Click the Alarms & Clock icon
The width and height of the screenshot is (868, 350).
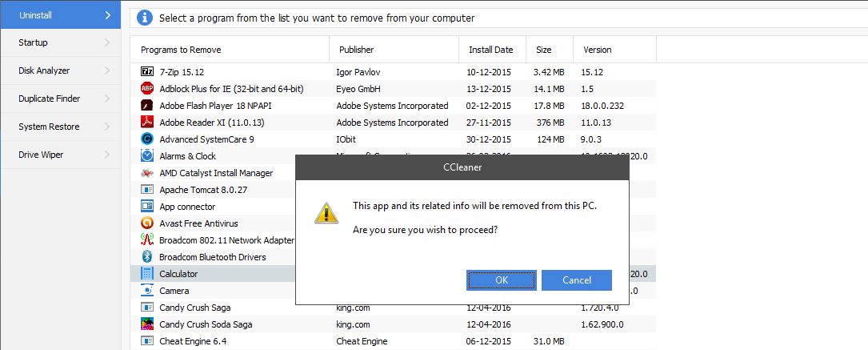click(146, 156)
